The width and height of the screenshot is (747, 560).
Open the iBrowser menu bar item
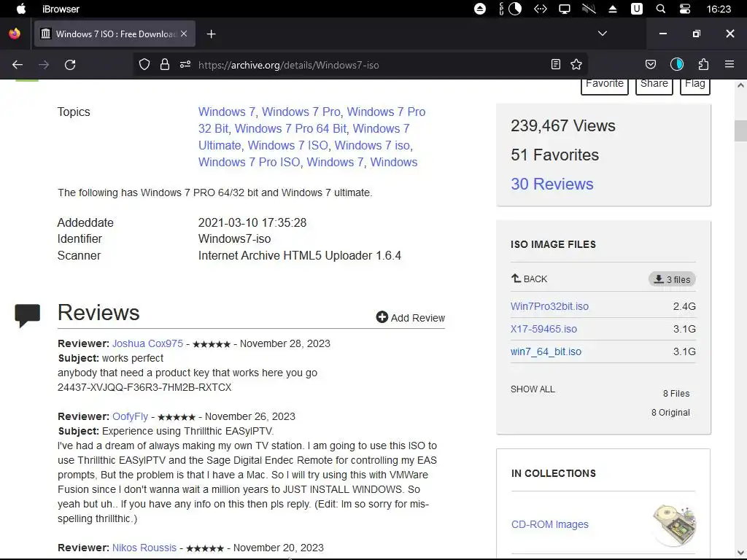[61, 9]
